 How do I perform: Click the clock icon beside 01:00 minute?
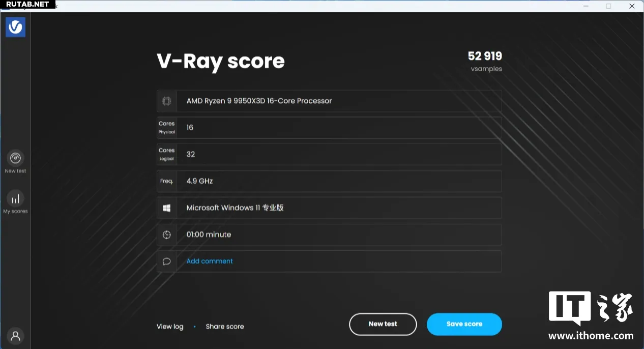click(x=167, y=235)
